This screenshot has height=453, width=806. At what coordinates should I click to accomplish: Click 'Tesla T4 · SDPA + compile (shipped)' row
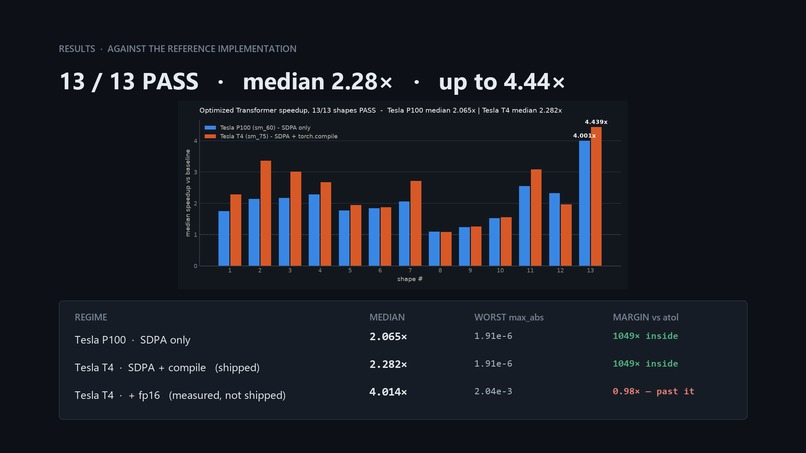[167, 368]
